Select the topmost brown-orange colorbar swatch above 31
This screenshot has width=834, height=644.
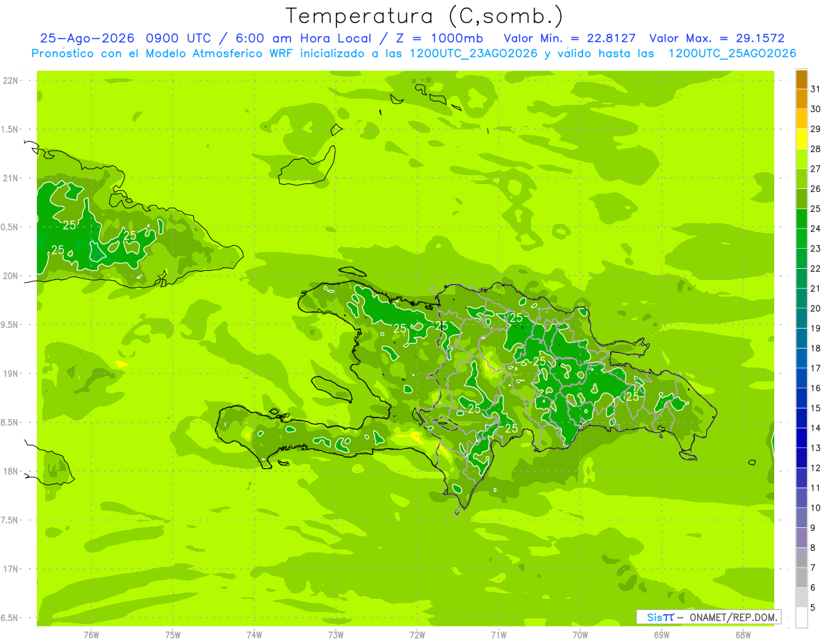[x=801, y=80]
